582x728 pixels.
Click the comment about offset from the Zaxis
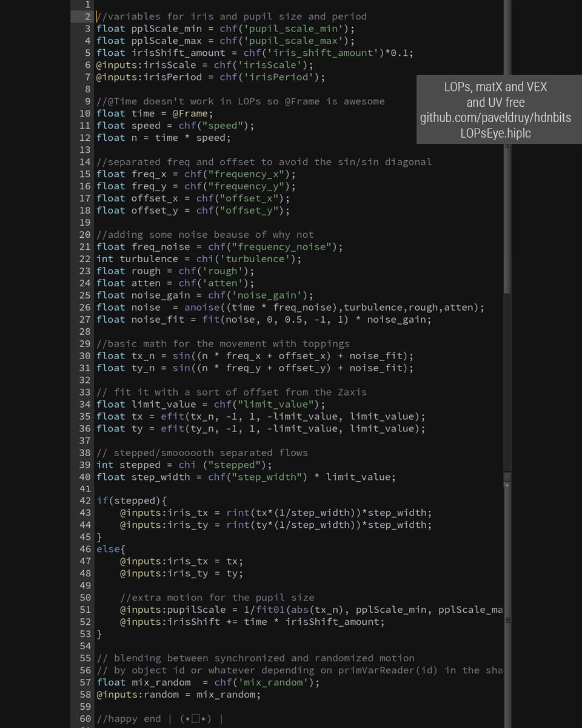tap(232, 393)
